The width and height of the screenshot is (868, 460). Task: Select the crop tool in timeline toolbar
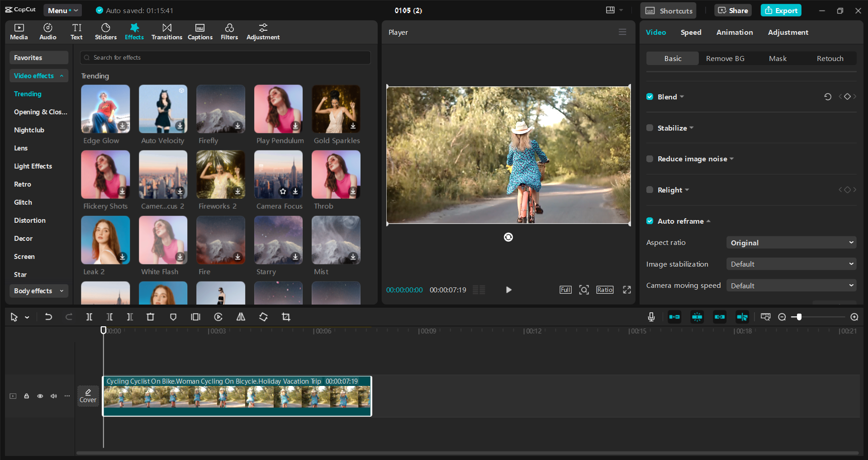pos(286,317)
